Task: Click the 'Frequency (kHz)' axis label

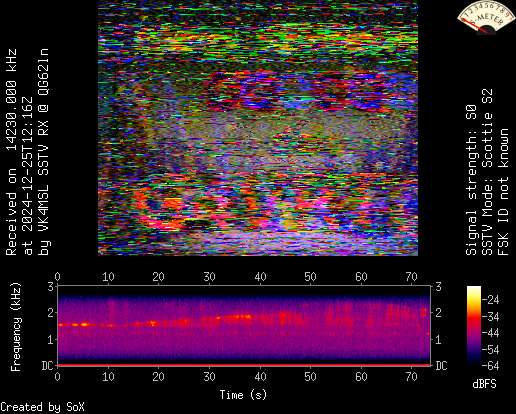Action: [16, 327]
